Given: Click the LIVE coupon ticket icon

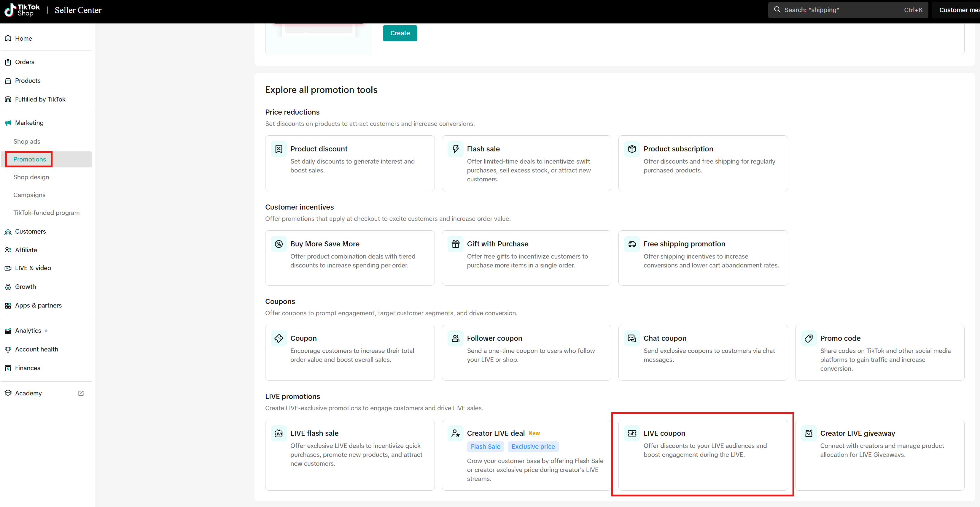Looking at the screenshot, I should [632, 433].
